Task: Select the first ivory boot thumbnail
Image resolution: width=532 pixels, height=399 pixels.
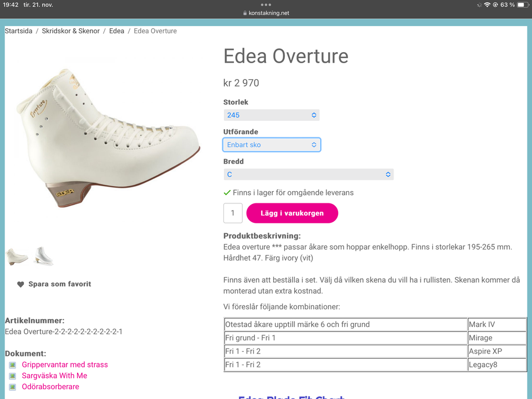Action: [x=17, y=257]
